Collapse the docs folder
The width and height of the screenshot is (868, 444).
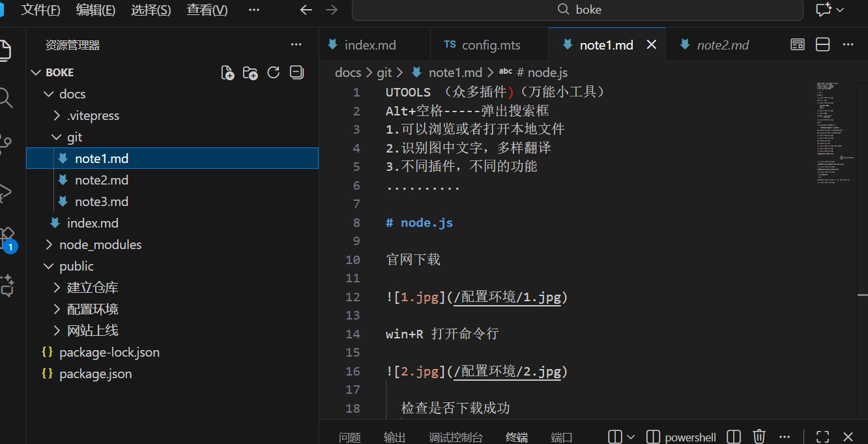pos(49,94)
